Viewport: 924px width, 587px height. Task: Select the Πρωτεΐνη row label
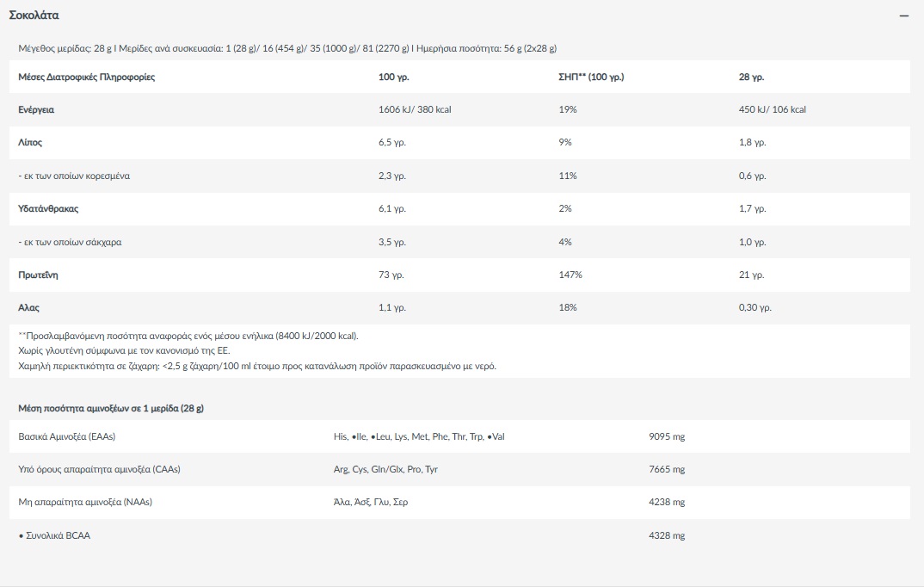click(x=38, y=275)
